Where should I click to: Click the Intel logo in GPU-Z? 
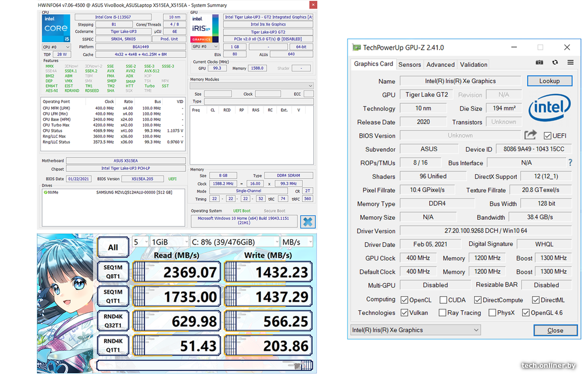pyautogui.click(x=549, y=107)
